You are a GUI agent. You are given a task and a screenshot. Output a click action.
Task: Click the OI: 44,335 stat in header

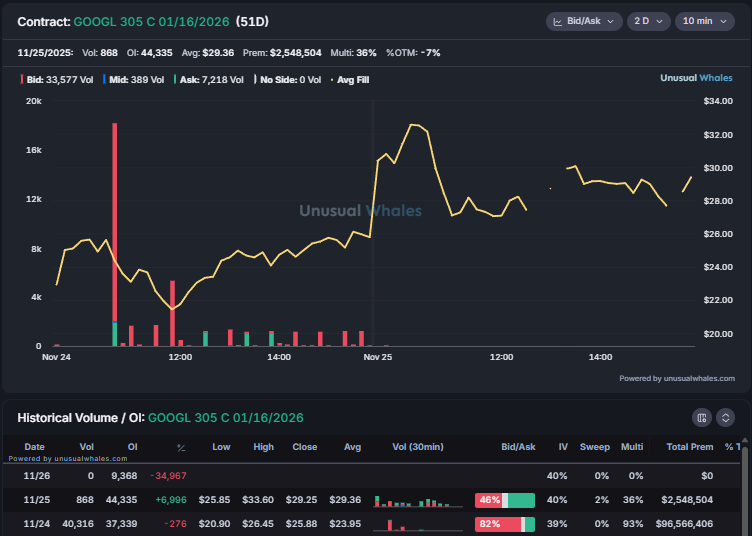(149, 53)
